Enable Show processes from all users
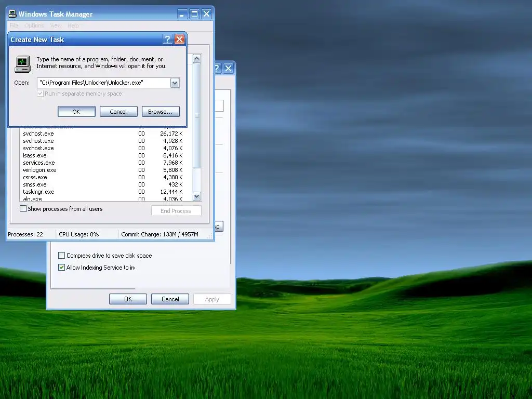Viewport: 532px width, 399px height. coord(23,209)
